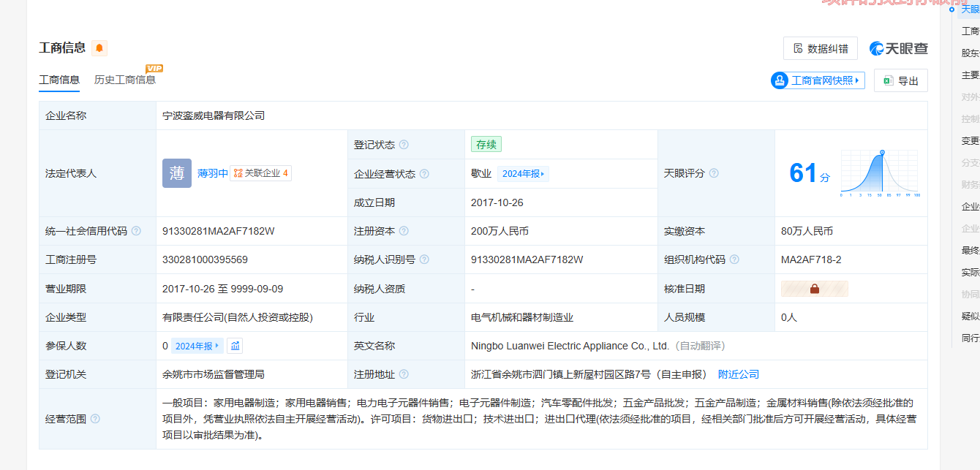Open the 2024年报 dropdown beside 歇业
The height and width of the screenshot is (470, 980).
[x=523, y=174]
